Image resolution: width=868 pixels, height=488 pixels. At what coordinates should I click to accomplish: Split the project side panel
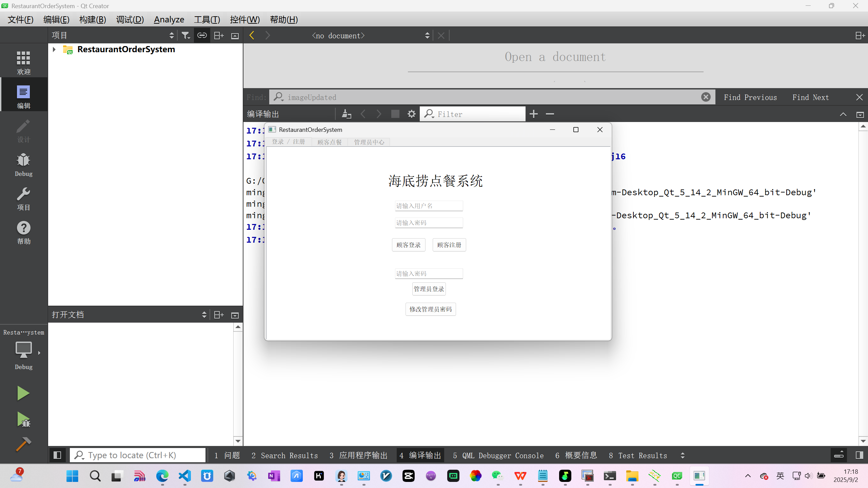pyautogui.click(x=219, y=35)
